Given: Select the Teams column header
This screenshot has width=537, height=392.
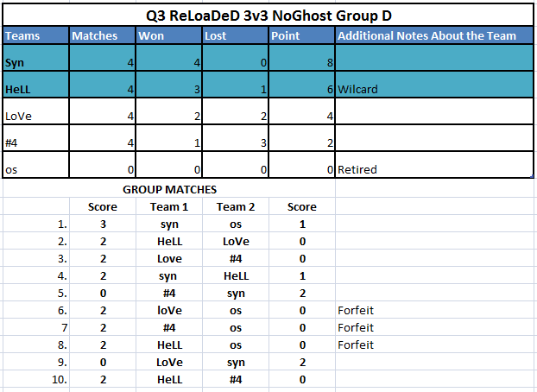Looking at the screenshot, I should tap(35, 36).
